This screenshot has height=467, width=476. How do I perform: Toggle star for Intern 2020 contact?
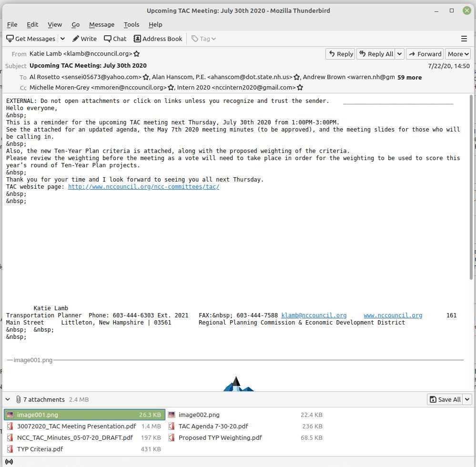pyautogui.click(x=300, y=88)
